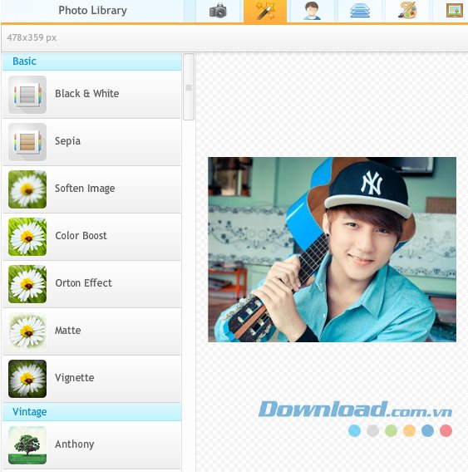The image size is (468, 476).
Task: Select the Matte filter
Action: click(x=91, y=331)
